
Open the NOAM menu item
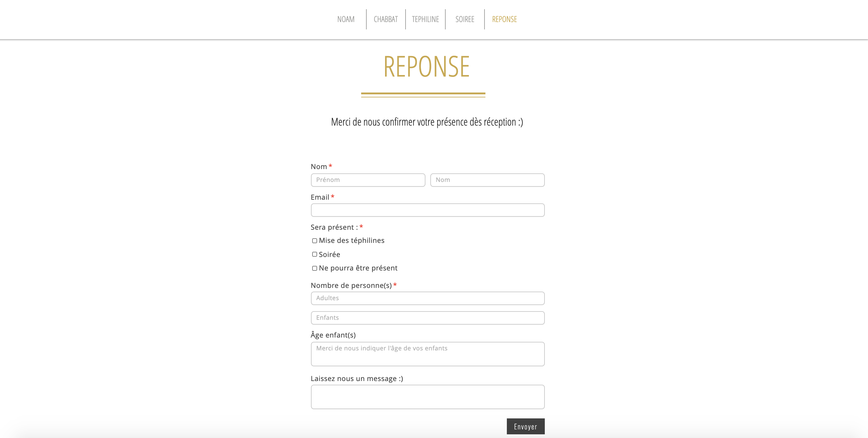pyautogui.click(x=346, y=19)
